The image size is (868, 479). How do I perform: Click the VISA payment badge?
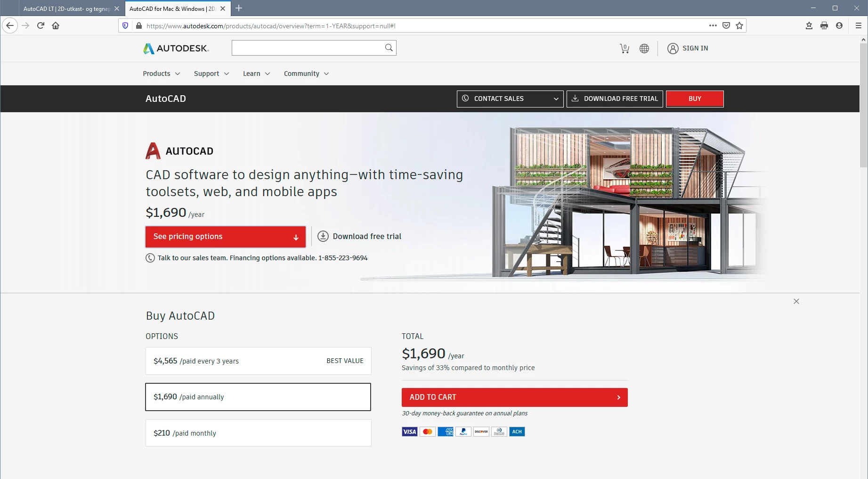tap(410, 431)
